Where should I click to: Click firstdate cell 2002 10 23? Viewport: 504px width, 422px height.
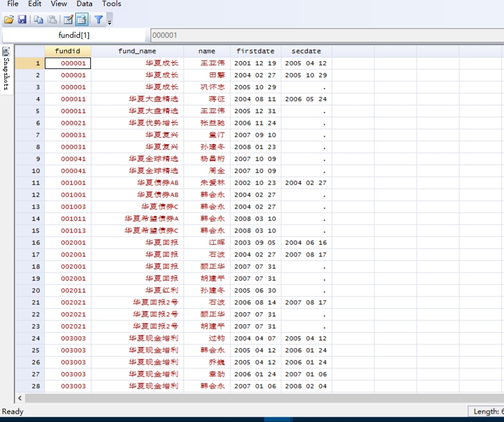[256, 183]
